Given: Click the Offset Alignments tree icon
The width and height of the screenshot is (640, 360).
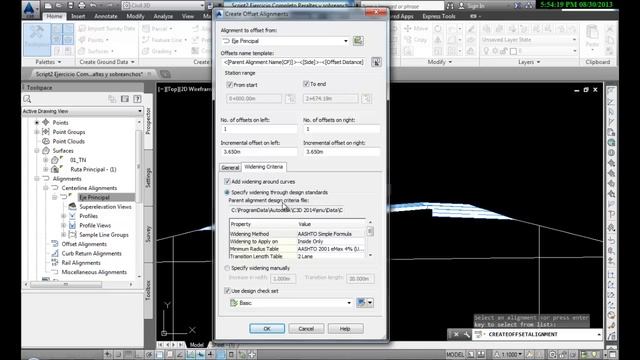Looking at the screenshot, I should 55,244.
